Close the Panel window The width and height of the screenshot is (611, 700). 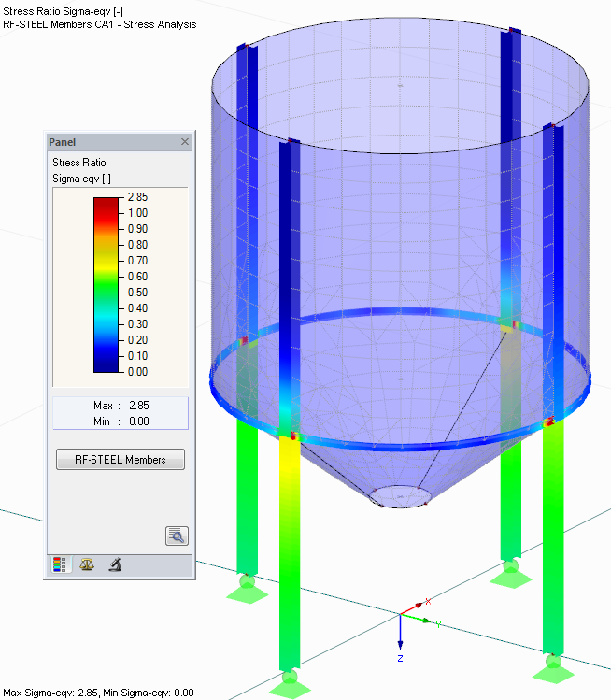tap(185, 141)
